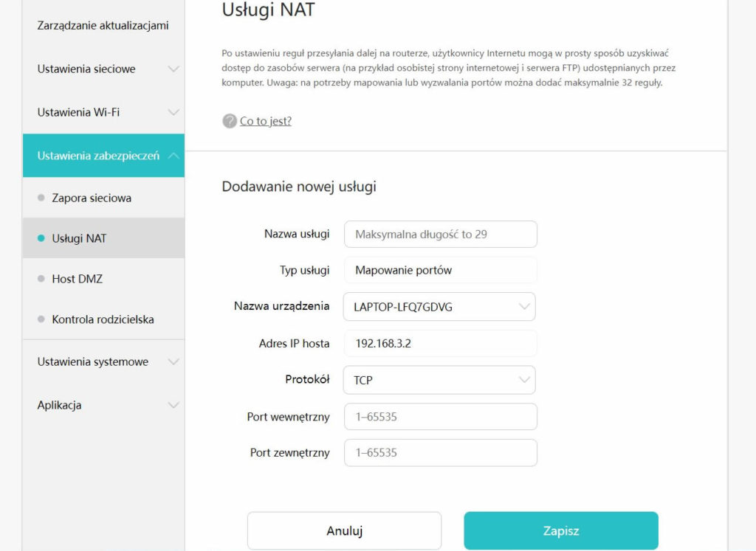The height and width of the screenshot is (551, 756).
Task: Click the dot icon beside Host DMZ
Action: click(x=43, y=279)
